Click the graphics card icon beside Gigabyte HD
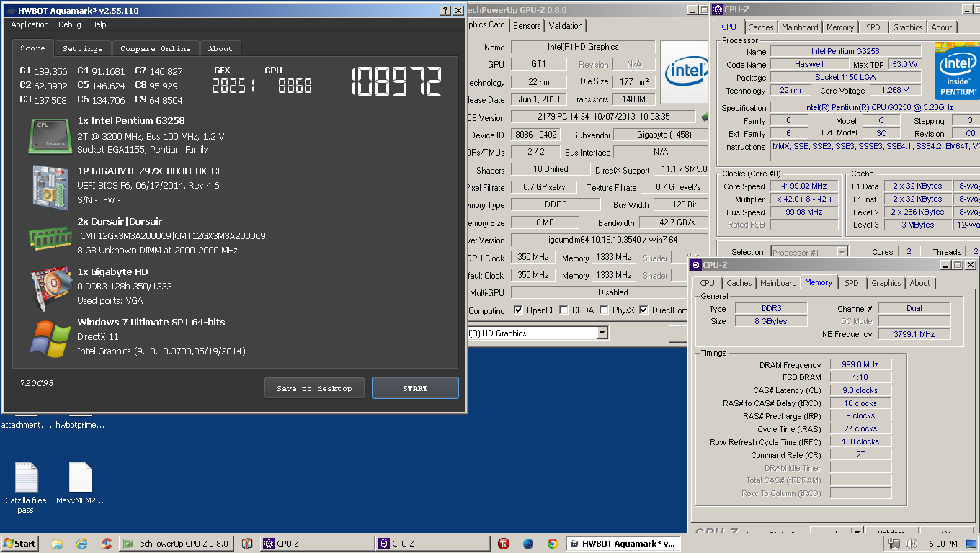 coord(50,287)
